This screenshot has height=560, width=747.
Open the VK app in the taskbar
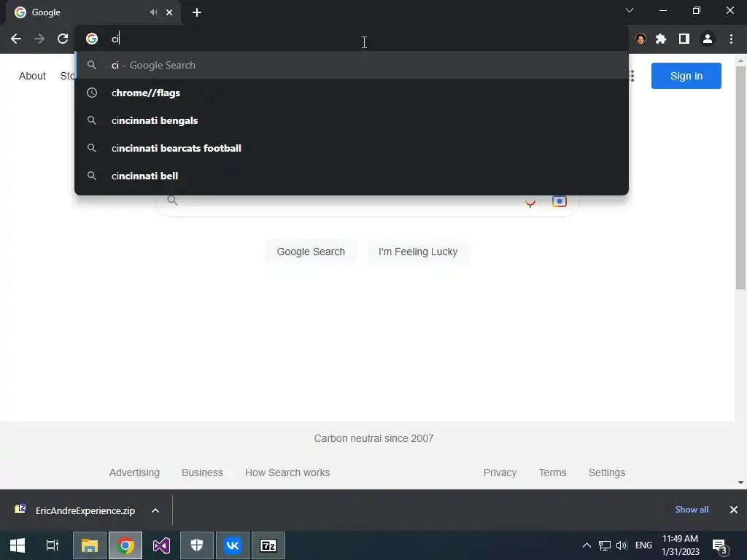click(x=233, y=545)
